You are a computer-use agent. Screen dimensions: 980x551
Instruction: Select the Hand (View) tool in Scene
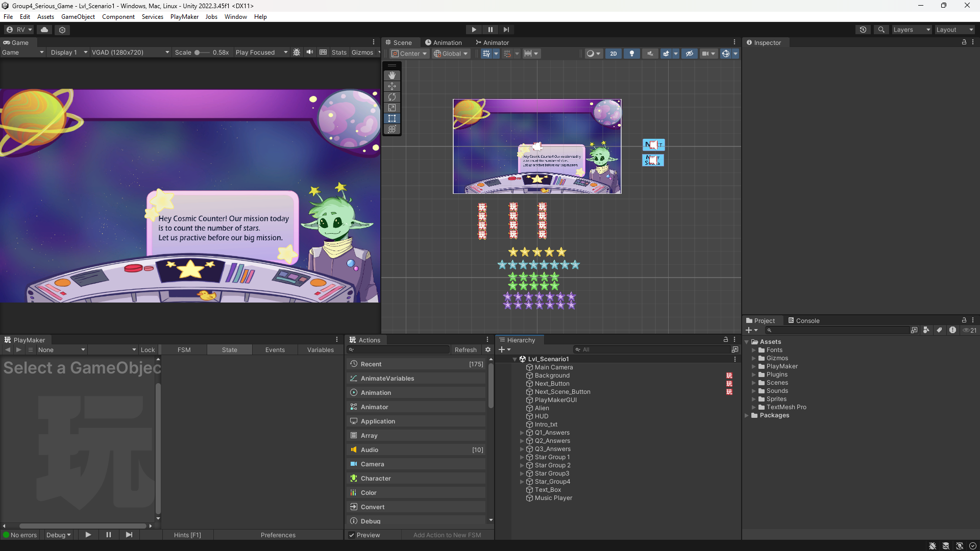pos(392,76)
